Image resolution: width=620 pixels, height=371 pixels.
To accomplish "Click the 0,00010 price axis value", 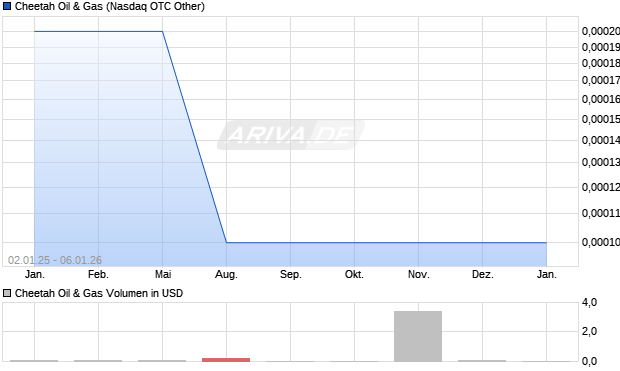I will pyautogui.click(x=601, y=242).
